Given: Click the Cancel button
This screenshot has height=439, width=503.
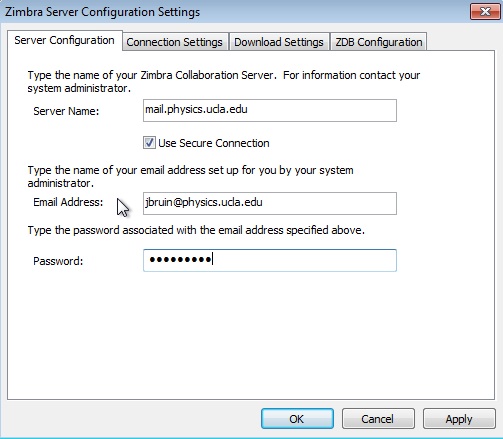Looking at the screenshot, I should click(x=378, y=419).
